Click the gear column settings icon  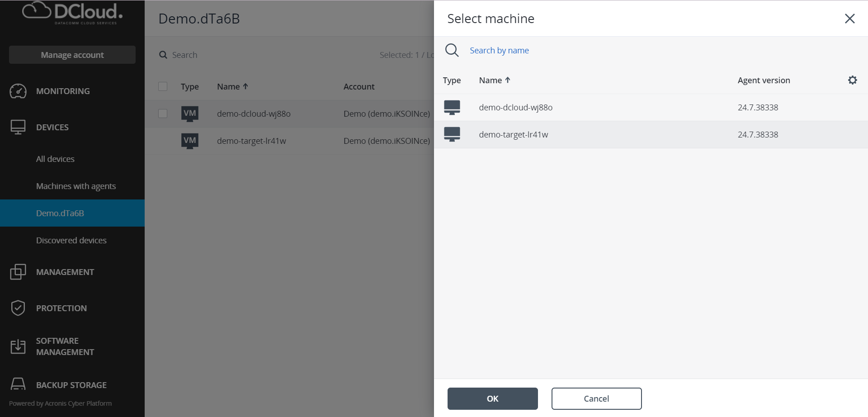coord(852,80)
